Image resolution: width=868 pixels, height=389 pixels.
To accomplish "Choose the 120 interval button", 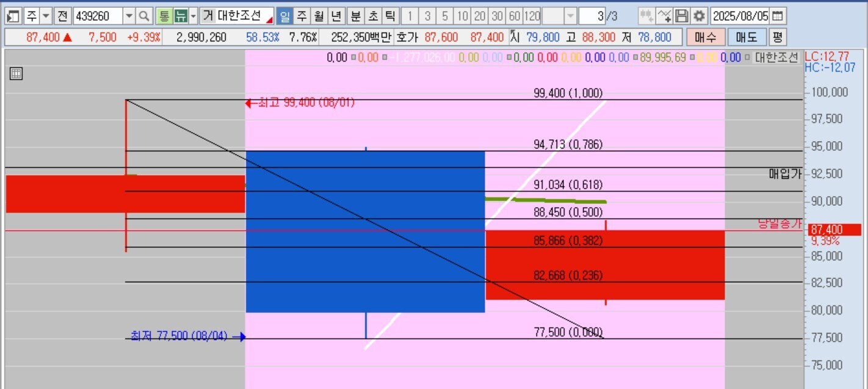I will pos(532,16).
